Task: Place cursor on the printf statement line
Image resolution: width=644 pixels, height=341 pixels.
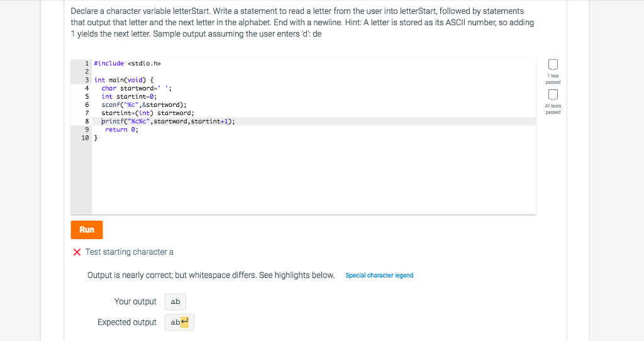Action: [169, 121]
